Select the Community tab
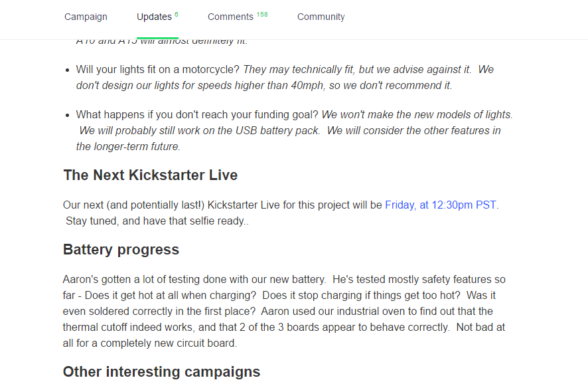The height and width of the screenshot is (384, 588). (x=321, y=17)
